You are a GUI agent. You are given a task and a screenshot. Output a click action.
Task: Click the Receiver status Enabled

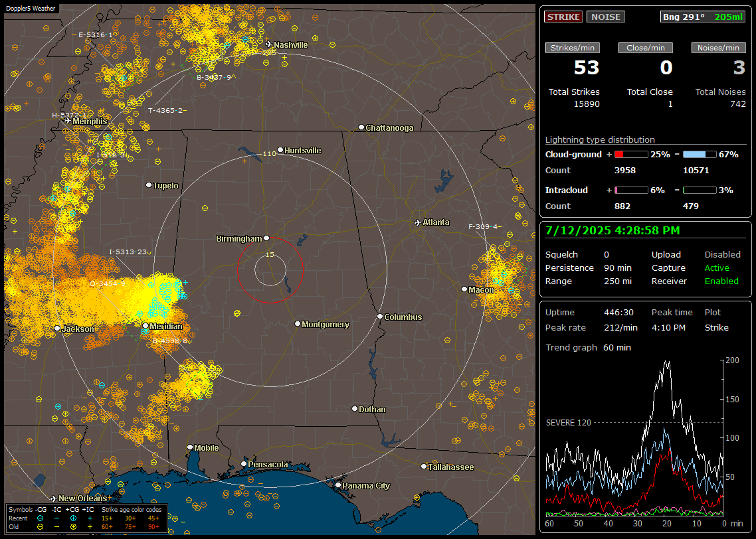click(721, 281)
